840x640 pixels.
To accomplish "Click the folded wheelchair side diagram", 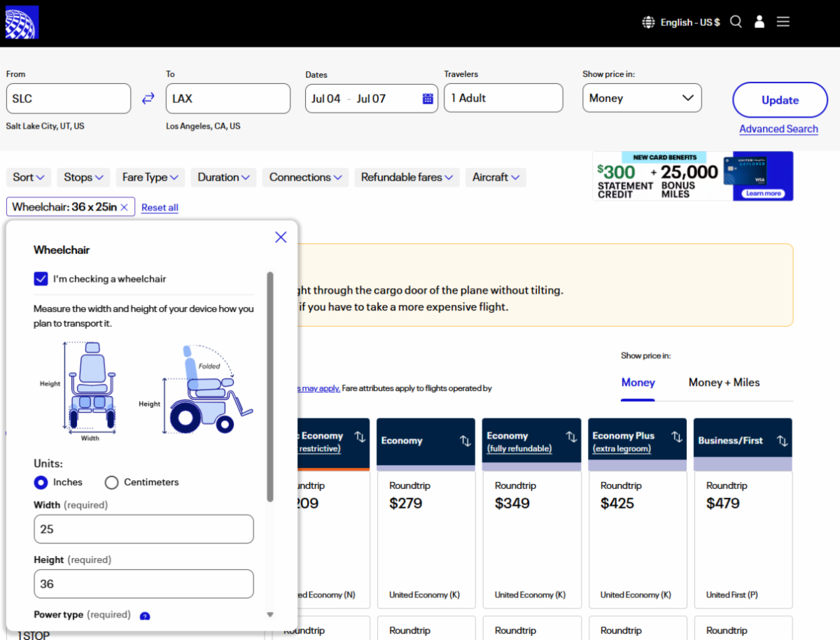I will click(197, 389).
